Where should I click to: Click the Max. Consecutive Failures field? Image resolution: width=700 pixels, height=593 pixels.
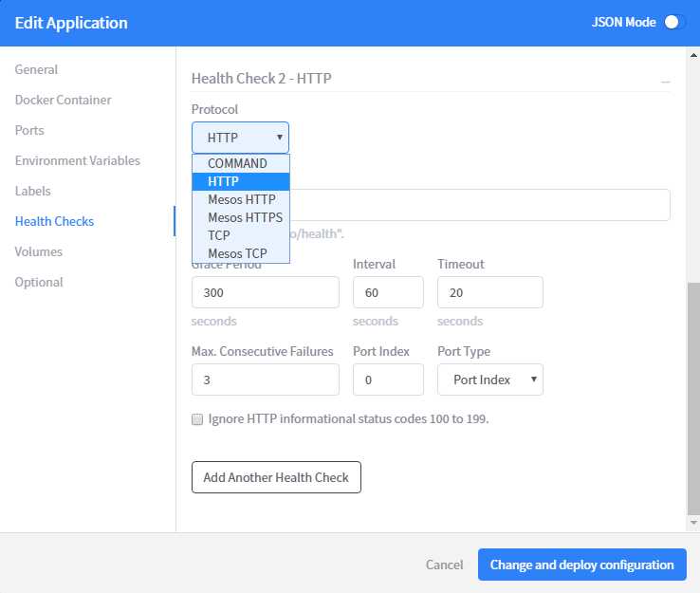coord(266,380)
